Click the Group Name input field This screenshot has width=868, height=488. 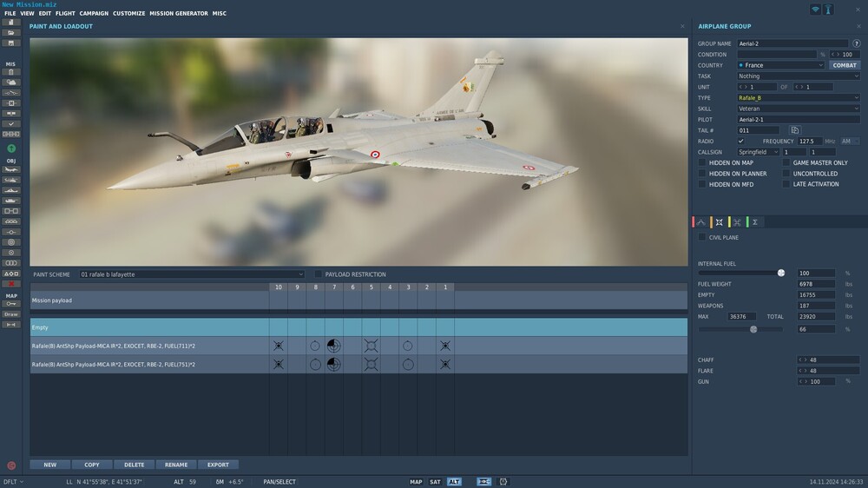[792, 43]
